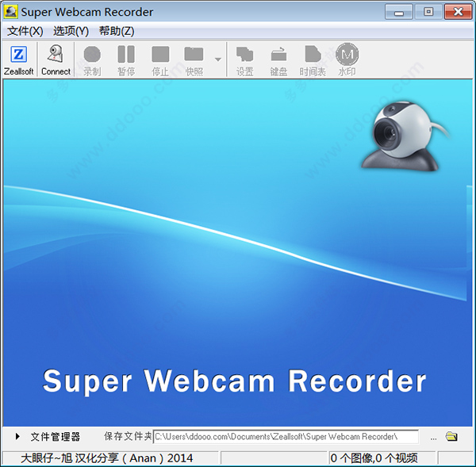The image size is (476, 467).
Task: Click the application icon in title bar
Action: pyautogui.click(x=11, y=12)
